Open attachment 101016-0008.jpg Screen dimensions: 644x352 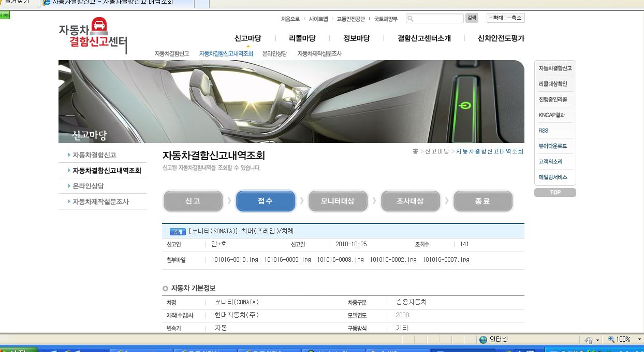click(340, 259)
